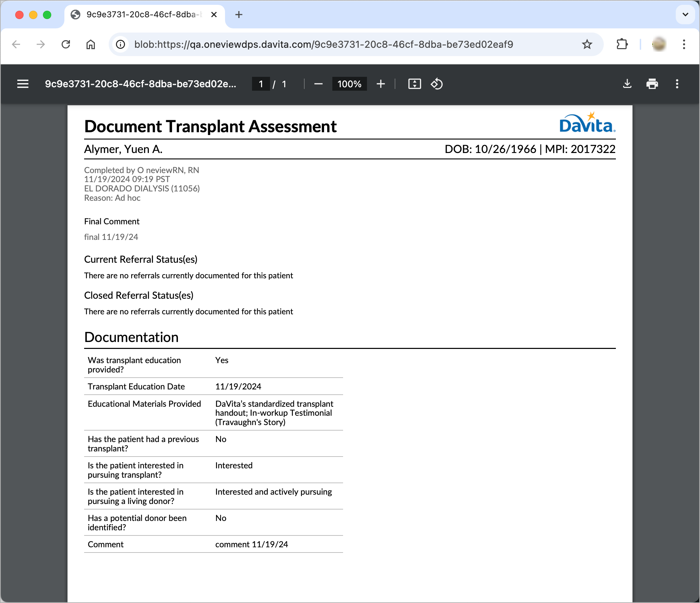Click the '11/19/2024' education date value
This screenshot has width=700, height=603.
tap(238, 386)
